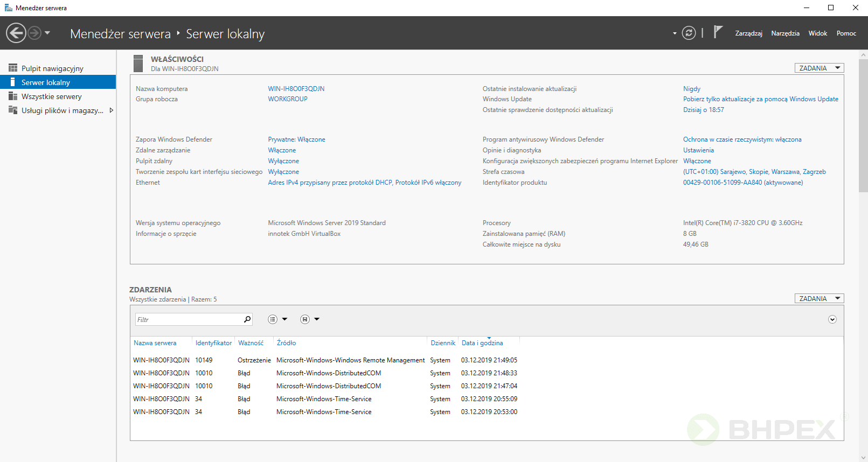Click the search magnifier in filter box
Image resolution: width=868 pixels, height=462 pixels.
[x=247, y=319]
